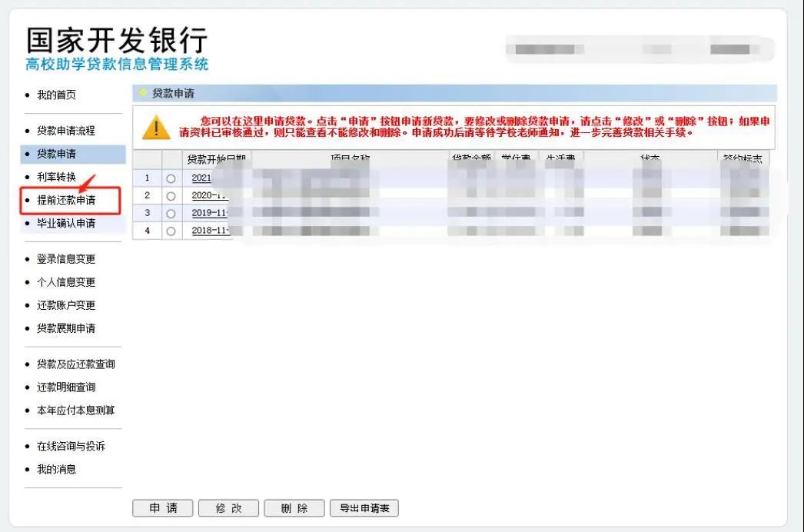
Task: Click the 导出申请表 button
Action: pyautogui.click(x=364, y=508)
